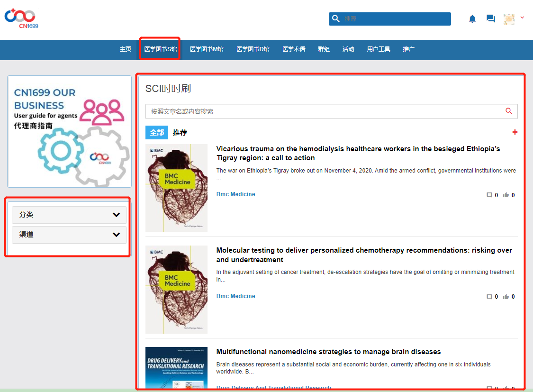Open 群组 menu item
This screenshot has width=533, height=392.
pos(324,49)
